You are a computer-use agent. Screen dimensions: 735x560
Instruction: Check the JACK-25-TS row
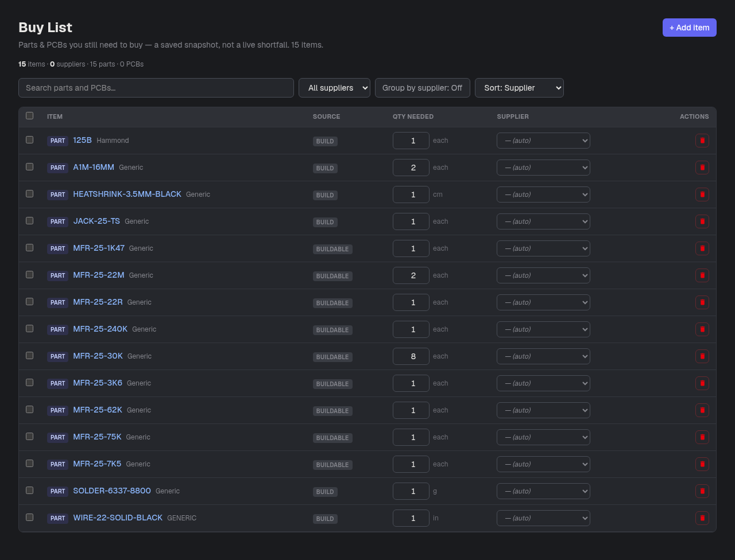pyautogui.click(x=30, y=221)
